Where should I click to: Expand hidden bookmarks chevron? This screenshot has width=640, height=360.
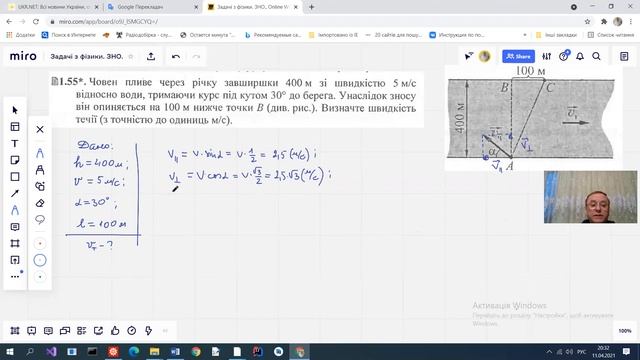click(x=524, y=35)
